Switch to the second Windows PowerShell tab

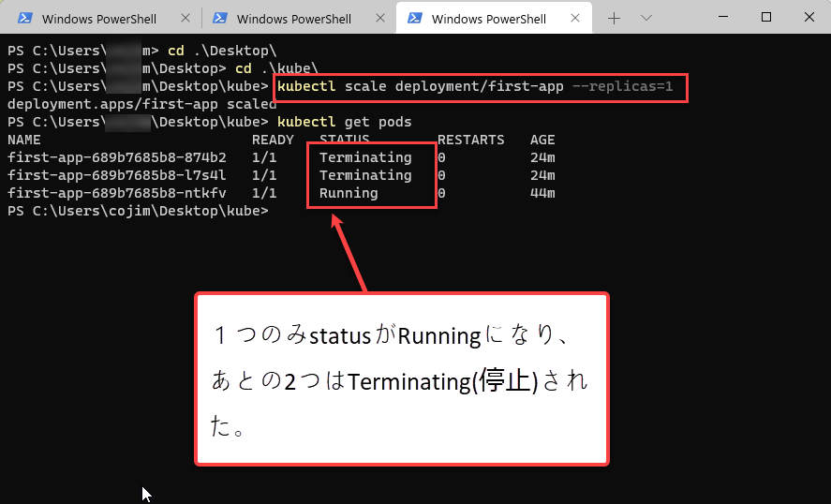[294, 19]
